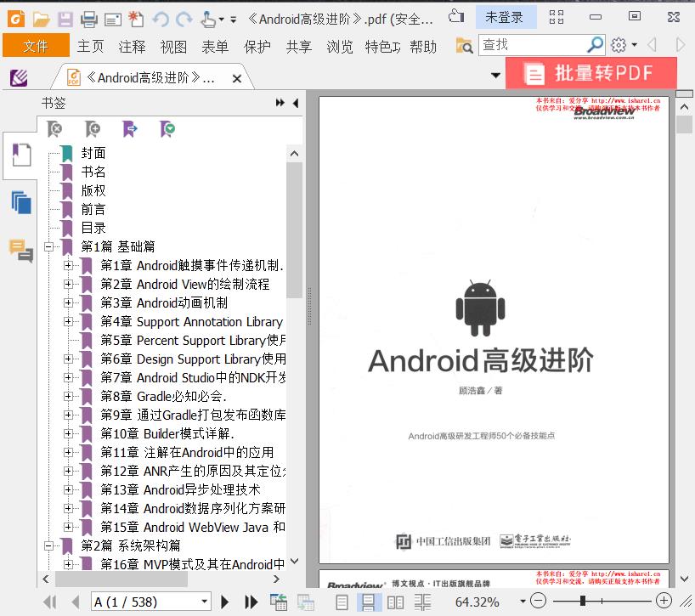Click the create new PDF icon

(136, 20)
